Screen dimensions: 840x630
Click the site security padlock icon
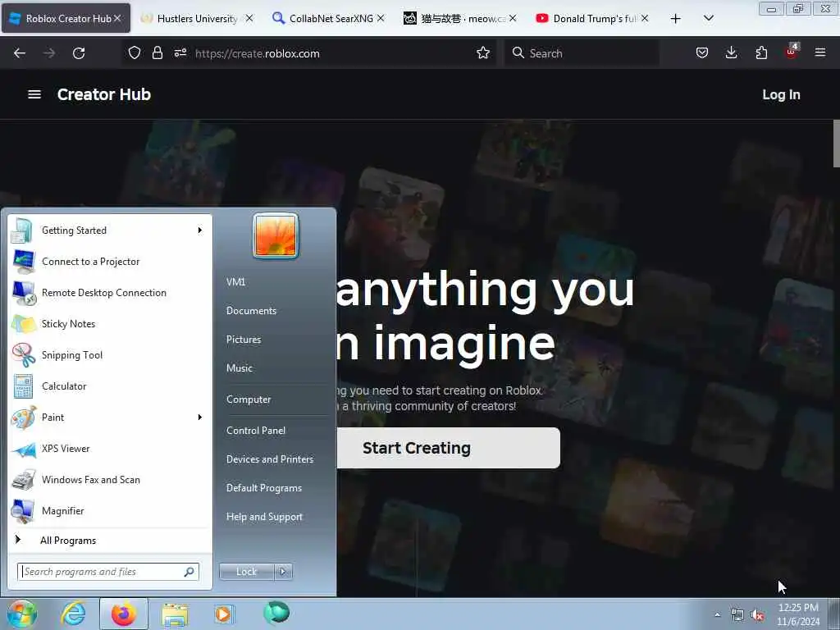click(x=157, y=52)
